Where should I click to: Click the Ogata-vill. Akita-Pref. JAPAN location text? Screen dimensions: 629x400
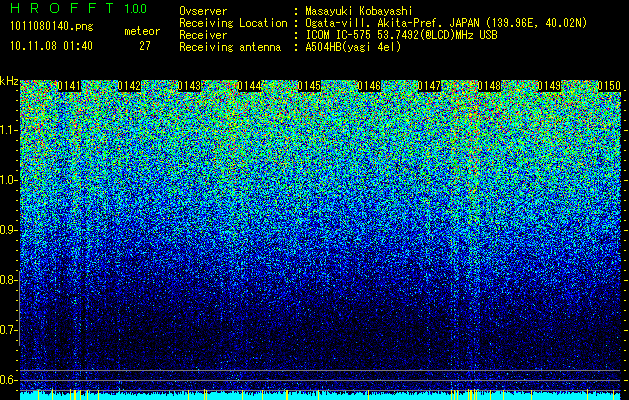tap(446, 23)
